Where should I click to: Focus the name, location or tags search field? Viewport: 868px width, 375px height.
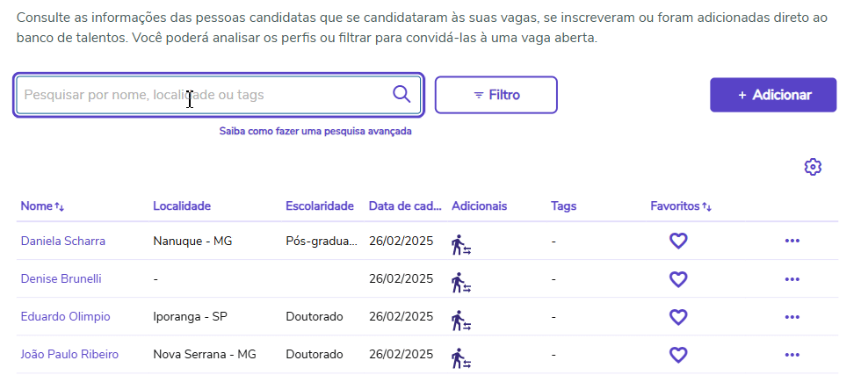pyautogui.click(x=202, y=95)
